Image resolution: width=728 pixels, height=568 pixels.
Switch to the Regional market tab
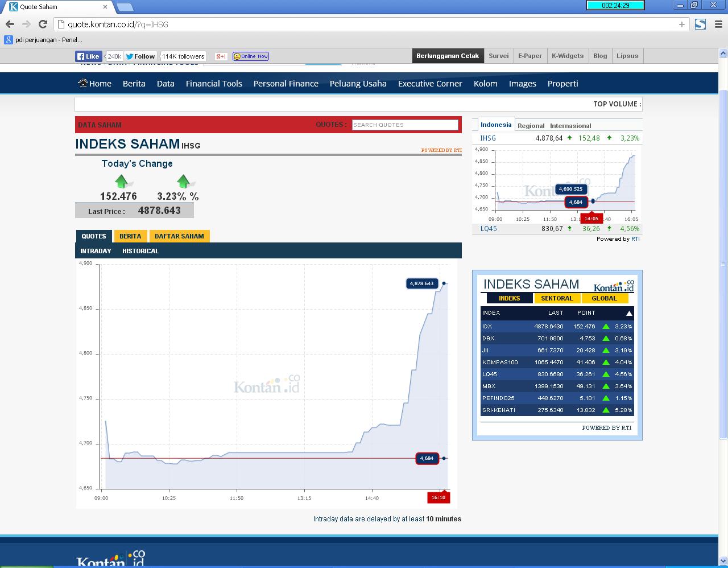coord(531,126)
